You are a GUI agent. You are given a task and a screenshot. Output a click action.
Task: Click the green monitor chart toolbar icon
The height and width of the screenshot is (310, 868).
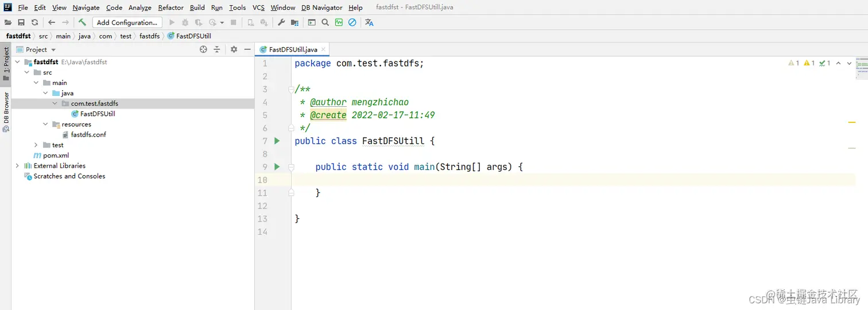(339, 22)
